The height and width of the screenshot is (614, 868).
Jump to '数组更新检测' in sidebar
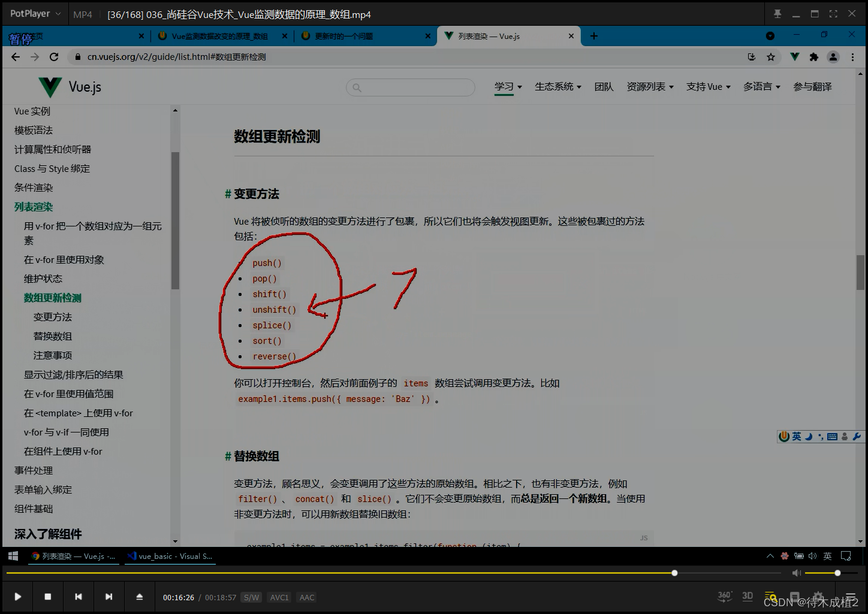click(x=53, y=298)
